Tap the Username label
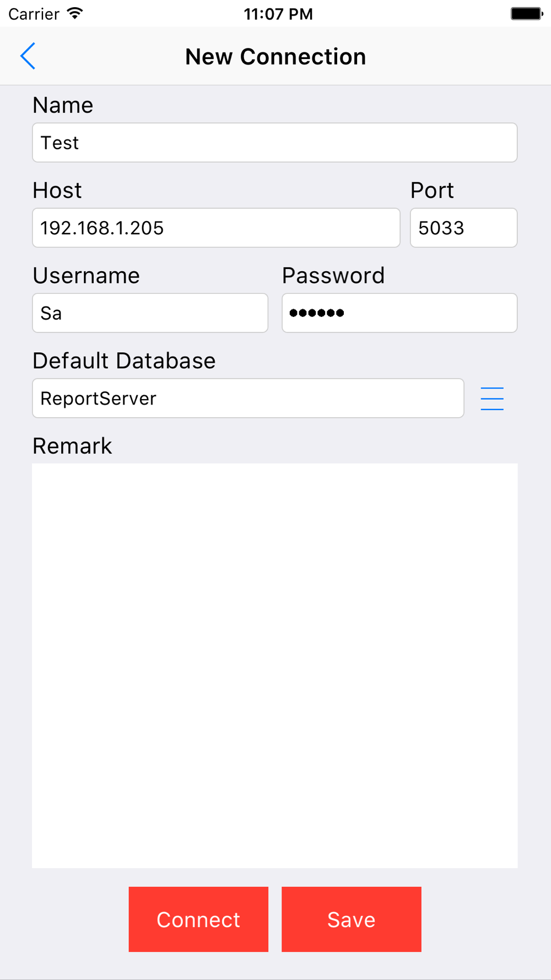551x980 pixels. [87, 276]
